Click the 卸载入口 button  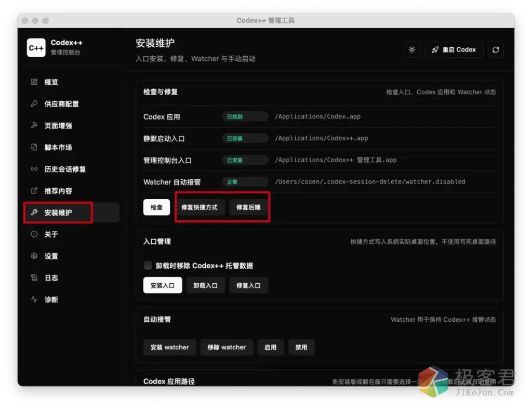coord(205,285)
